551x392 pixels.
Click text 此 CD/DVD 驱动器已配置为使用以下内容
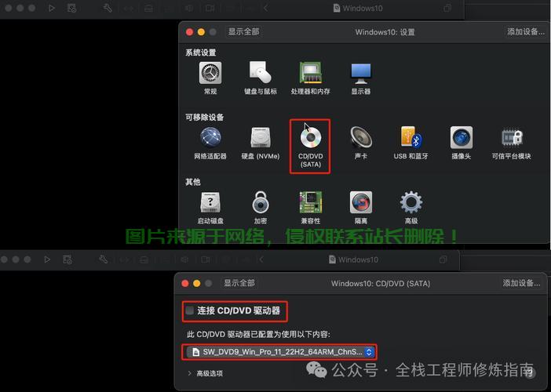pos(258,335)
